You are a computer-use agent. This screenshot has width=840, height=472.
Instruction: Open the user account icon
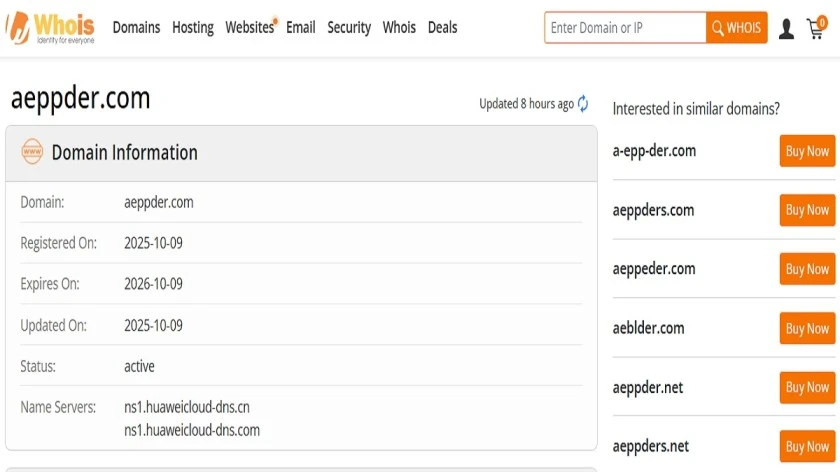[x=786, y=28]
